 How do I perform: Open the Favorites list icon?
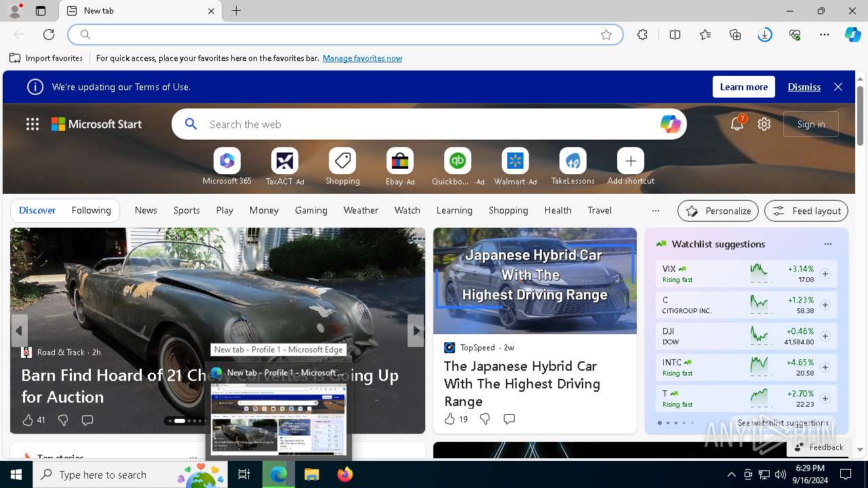point(705,35)
